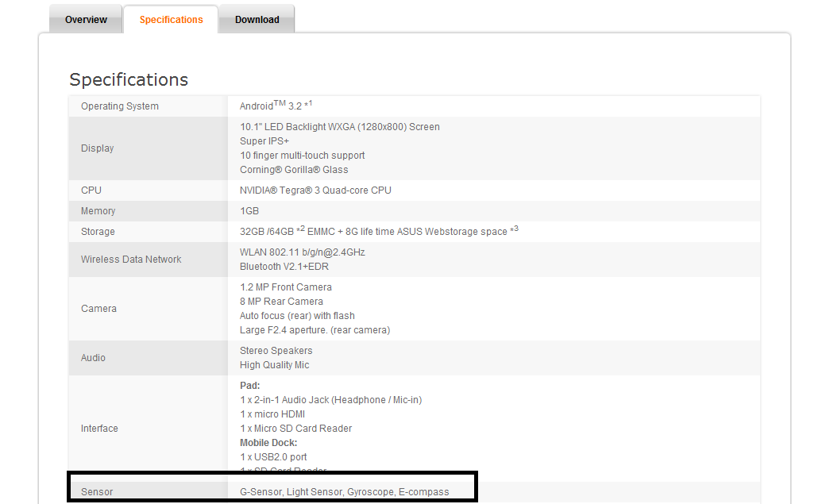The width and height of the screenshot is (826, 504).
Task: Select the 1 x USB2.0 port line
Action: [273, 456]
